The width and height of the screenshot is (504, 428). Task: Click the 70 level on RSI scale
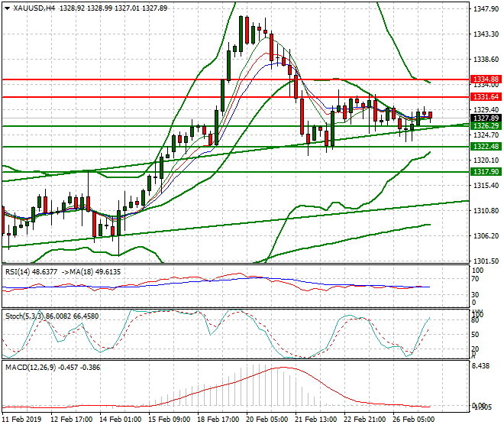tap(475, 279)
